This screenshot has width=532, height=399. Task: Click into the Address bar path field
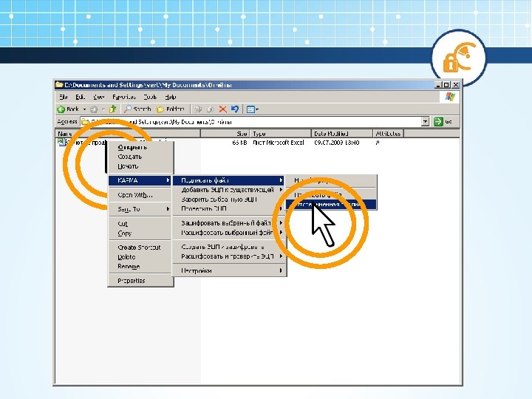251,121
